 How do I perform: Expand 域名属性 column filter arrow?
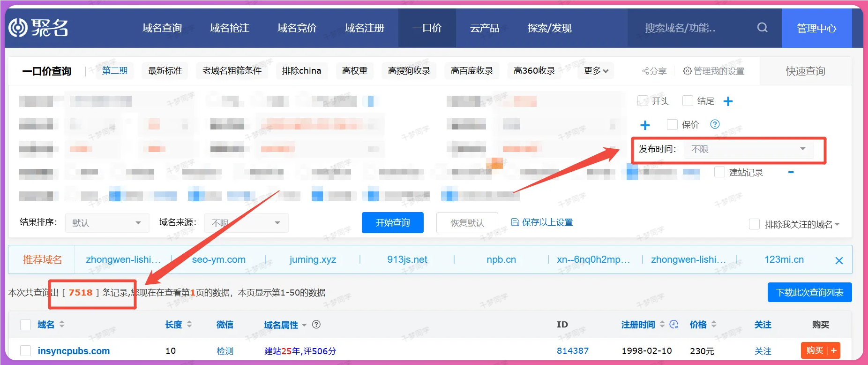[x=304, y=325]
